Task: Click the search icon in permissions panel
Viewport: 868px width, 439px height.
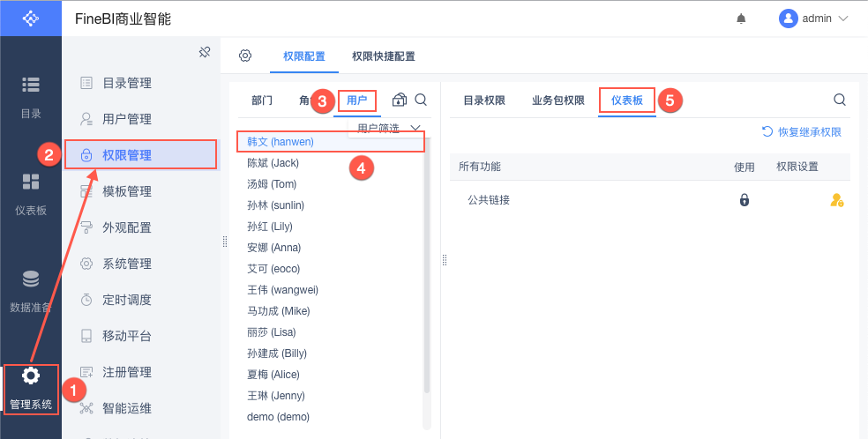Action: [839, 100]
